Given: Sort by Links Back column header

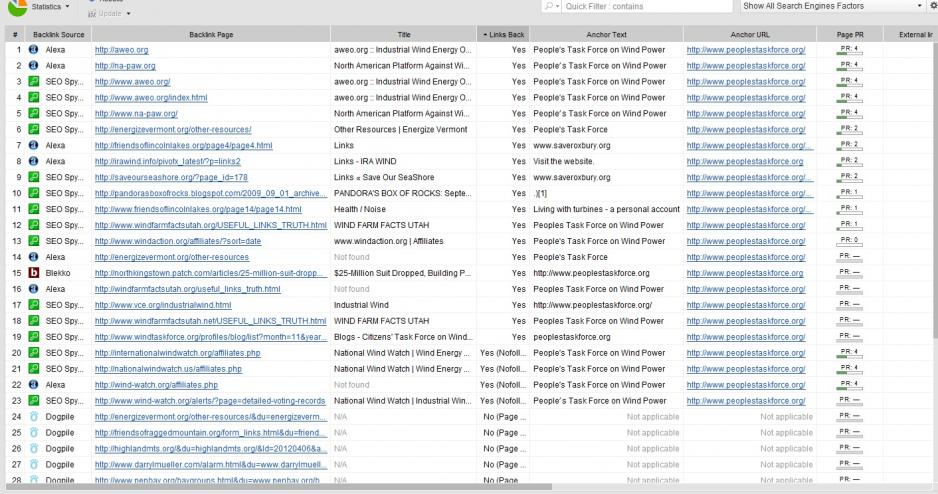Looking at the screenshot, I should coord(503,35).
